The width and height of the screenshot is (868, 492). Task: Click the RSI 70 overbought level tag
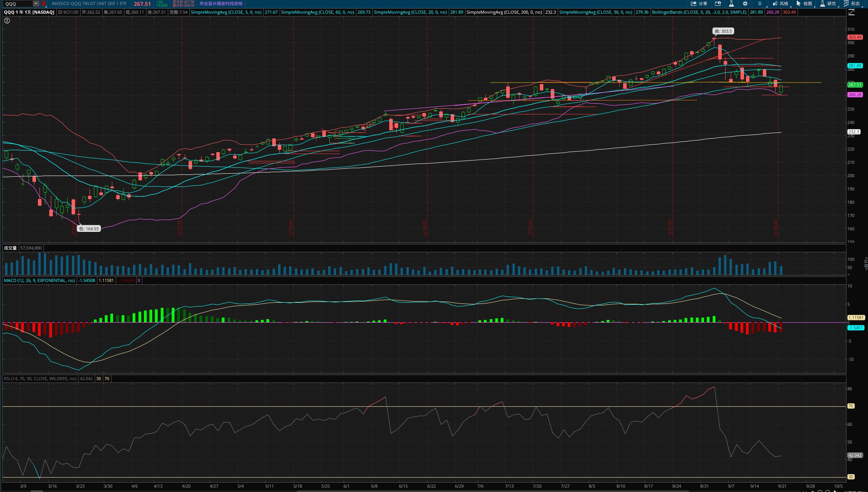pyautogui.click(x=851, y=406)
